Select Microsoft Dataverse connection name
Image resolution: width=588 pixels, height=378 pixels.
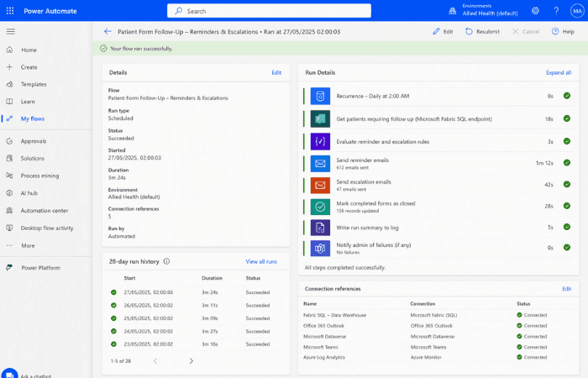[325, 337]
